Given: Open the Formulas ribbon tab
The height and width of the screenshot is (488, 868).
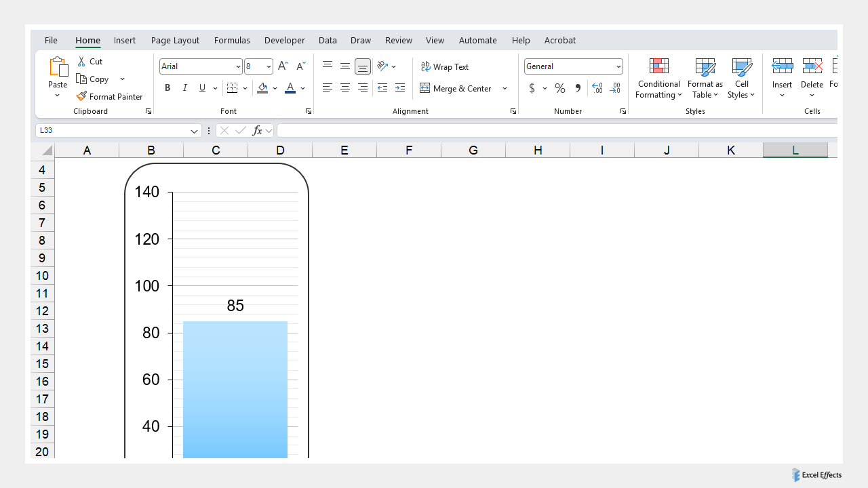Looking at the screenshot, I should [x=232, y=40].
